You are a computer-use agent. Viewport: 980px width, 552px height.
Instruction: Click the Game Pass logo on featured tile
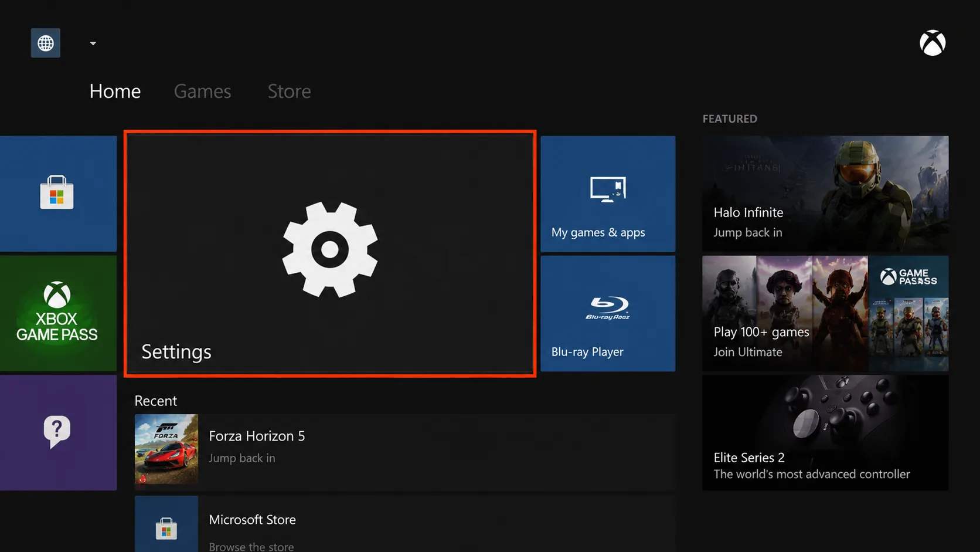pyautogui.click(x=908, y=276)
